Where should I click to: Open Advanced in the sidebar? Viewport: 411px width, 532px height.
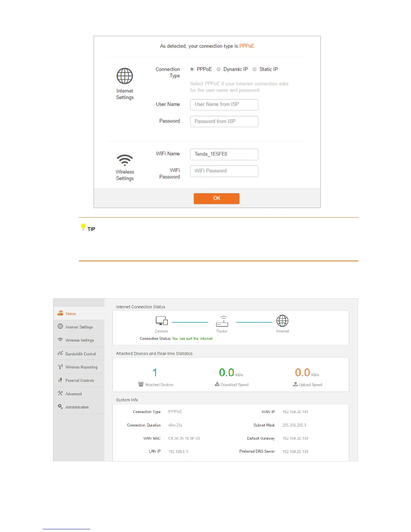click(x=79, y=394)
